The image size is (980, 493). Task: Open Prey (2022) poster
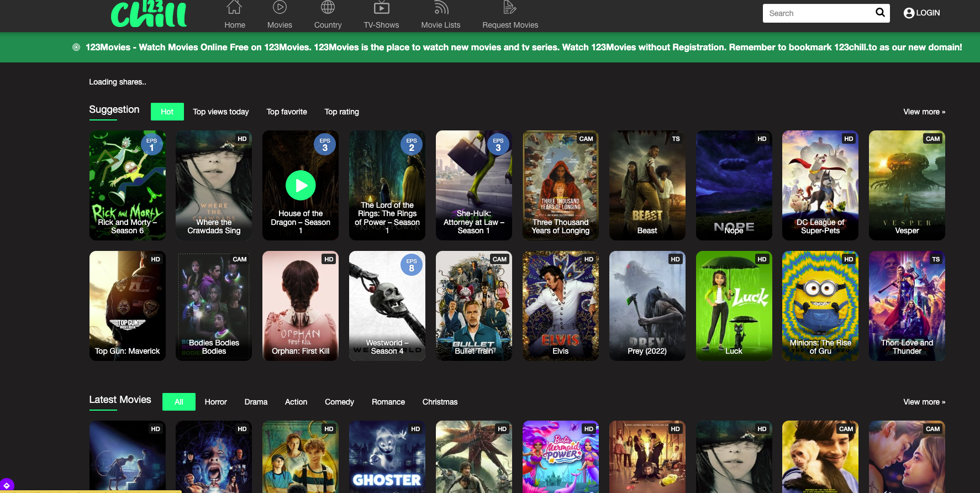(647, 306)
